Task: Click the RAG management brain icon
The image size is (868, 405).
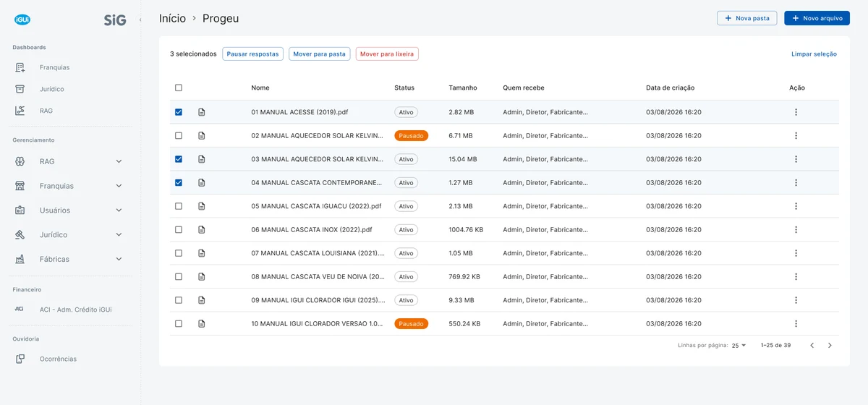Action: tap(20, 161)
